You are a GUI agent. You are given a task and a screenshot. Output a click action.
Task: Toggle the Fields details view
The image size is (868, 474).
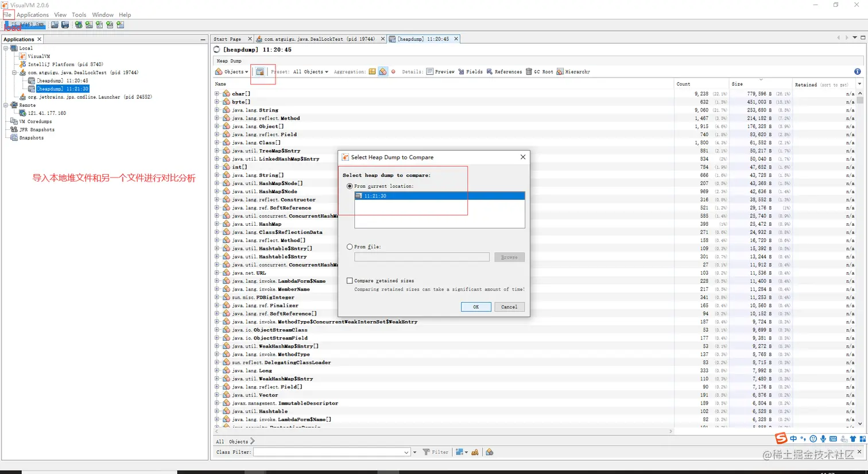470,72
